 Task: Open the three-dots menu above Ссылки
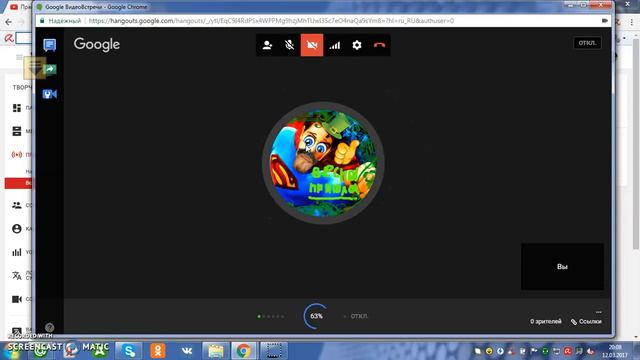[598, 312]
